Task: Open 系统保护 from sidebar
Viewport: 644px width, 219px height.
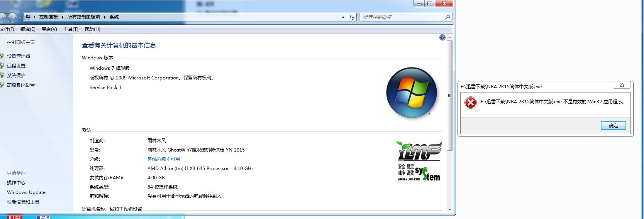Action: coord(16,76)
